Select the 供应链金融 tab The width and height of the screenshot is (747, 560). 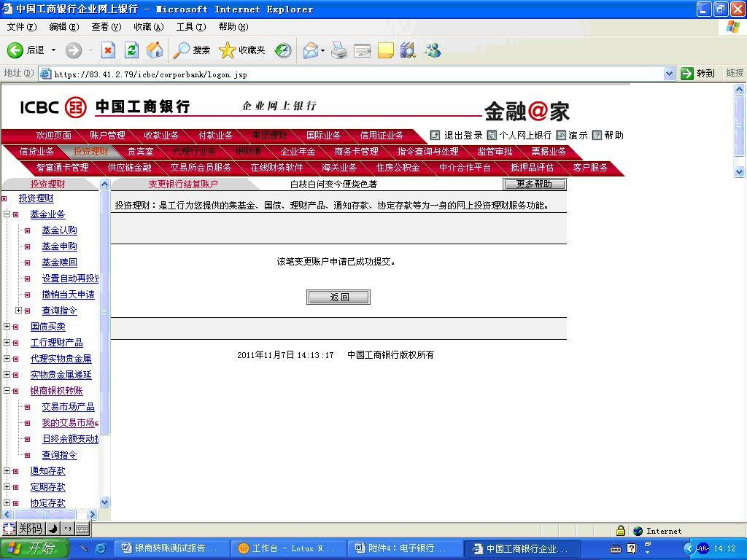click(129, 168)
